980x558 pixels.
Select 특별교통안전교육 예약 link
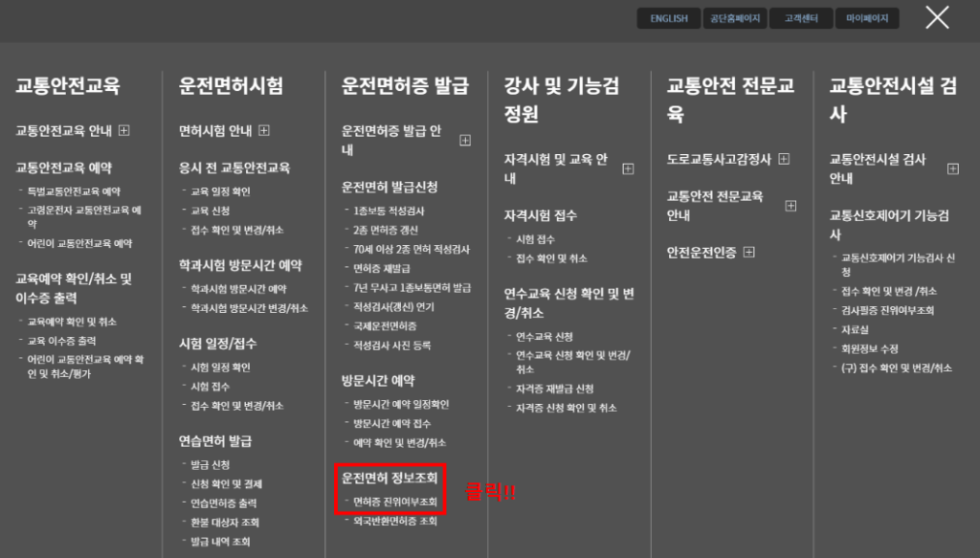(74, 191)
